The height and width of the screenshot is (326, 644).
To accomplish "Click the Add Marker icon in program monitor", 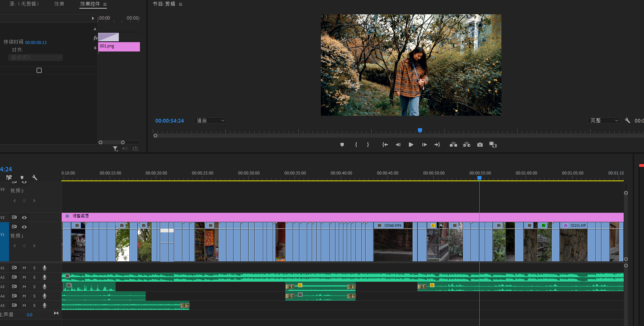I will coord(342,145).
